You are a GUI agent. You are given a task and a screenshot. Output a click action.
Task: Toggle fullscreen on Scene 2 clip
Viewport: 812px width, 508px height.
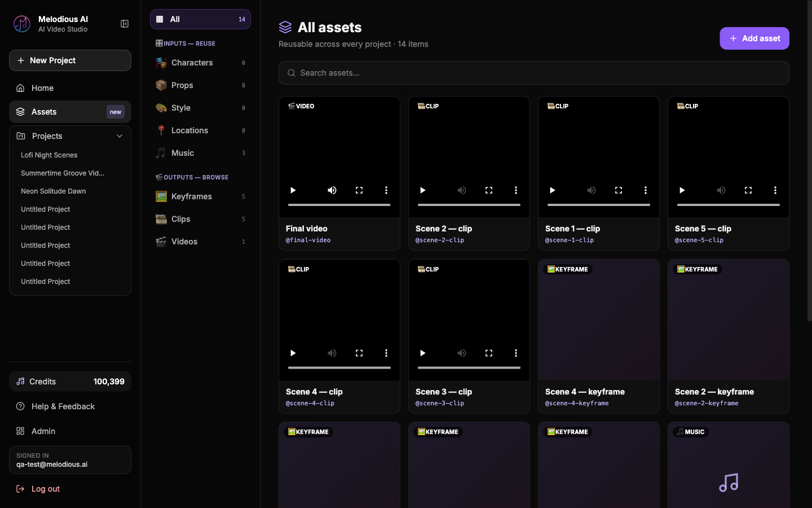pos(489,190)
